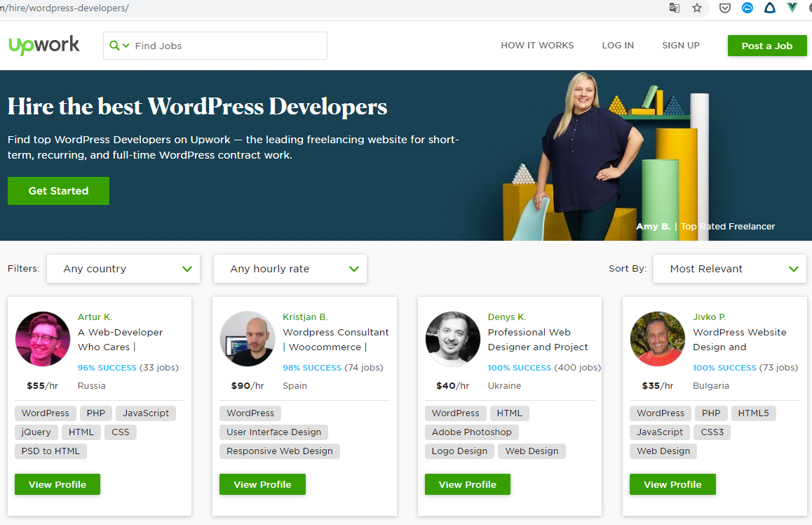Click the blue circular messenger extension icon
This screenshot has height=525, width=812.
click(x=747, y=8)
